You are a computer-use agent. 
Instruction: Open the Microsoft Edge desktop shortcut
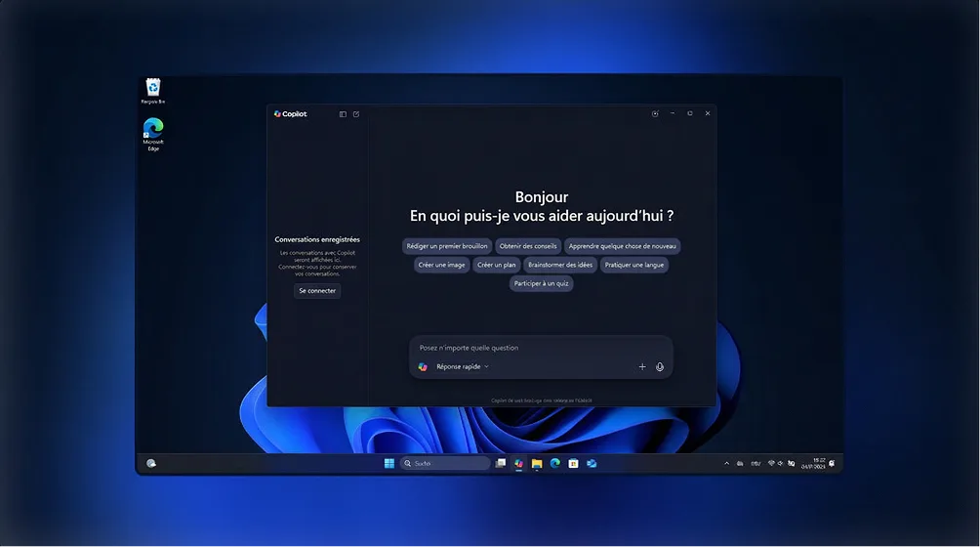153,135
